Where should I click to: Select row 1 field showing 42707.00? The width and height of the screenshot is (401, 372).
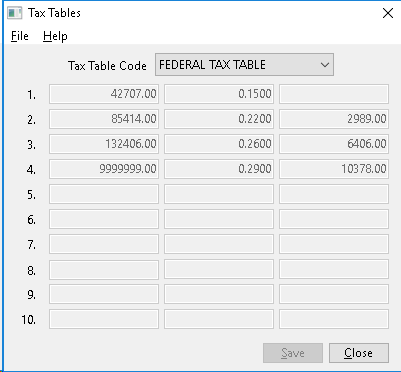tap(104, 94)
